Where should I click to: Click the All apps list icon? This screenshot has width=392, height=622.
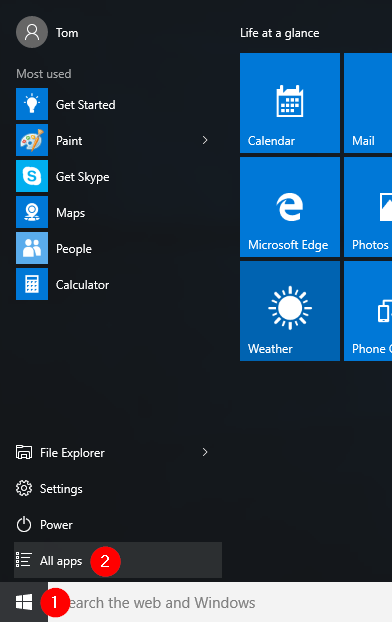[23, 560]
